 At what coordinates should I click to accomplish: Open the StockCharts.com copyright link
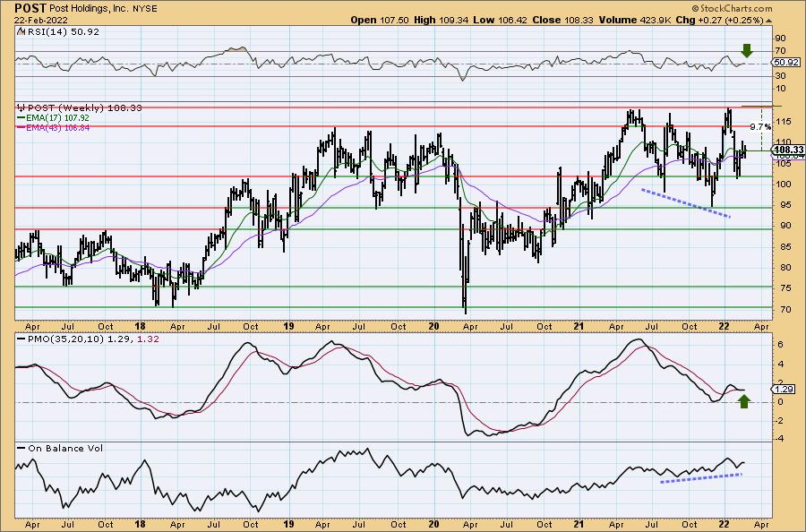point(732,8)
